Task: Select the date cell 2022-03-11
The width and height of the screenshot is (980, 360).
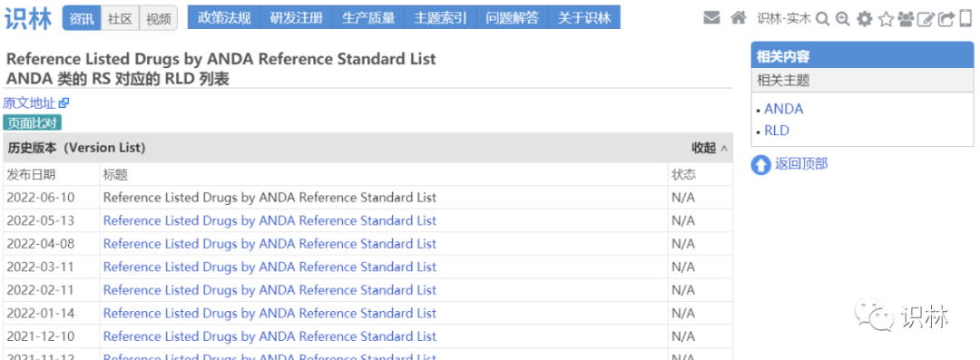Action: point(40,267)
